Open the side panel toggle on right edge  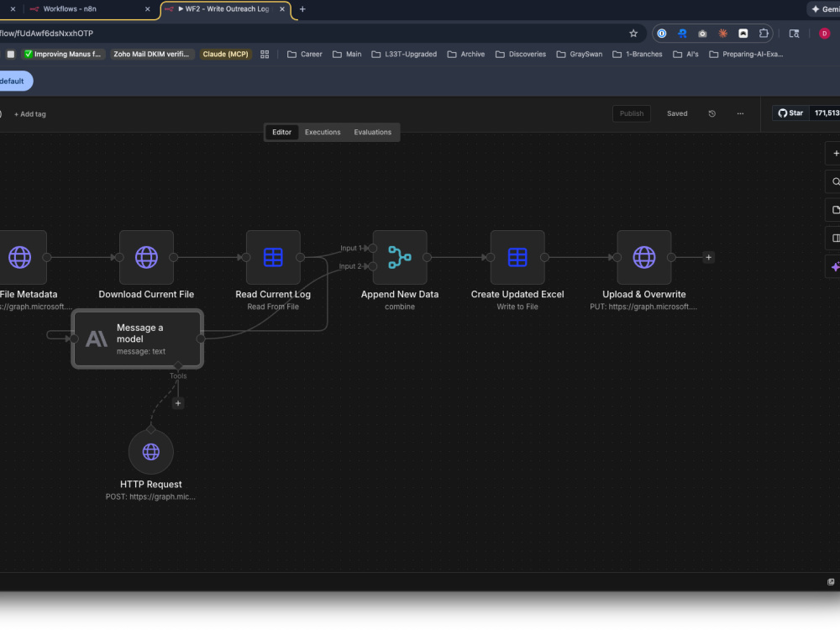pos(835,238)
